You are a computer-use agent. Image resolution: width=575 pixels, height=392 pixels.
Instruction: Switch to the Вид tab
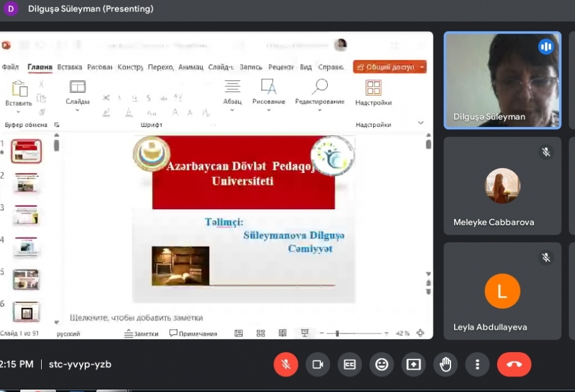point(305,67)
